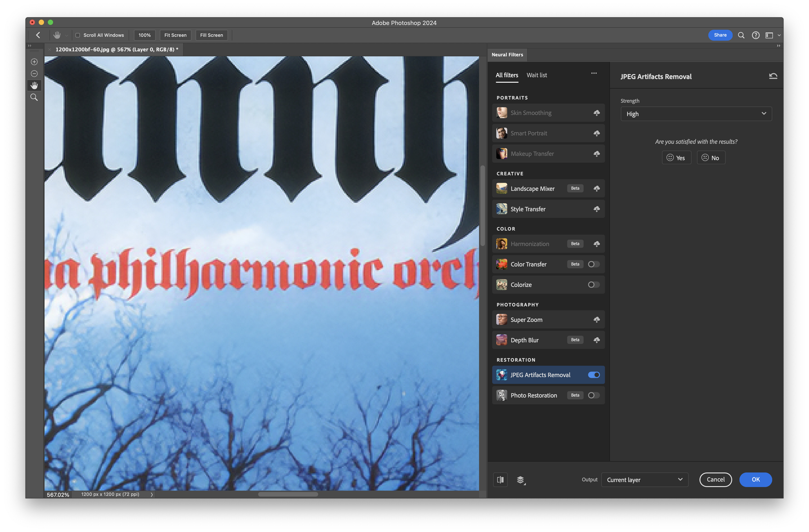Expand the status bar info arrow
Image resolution: width=809 pixels, height=532 pixels.
152,494
